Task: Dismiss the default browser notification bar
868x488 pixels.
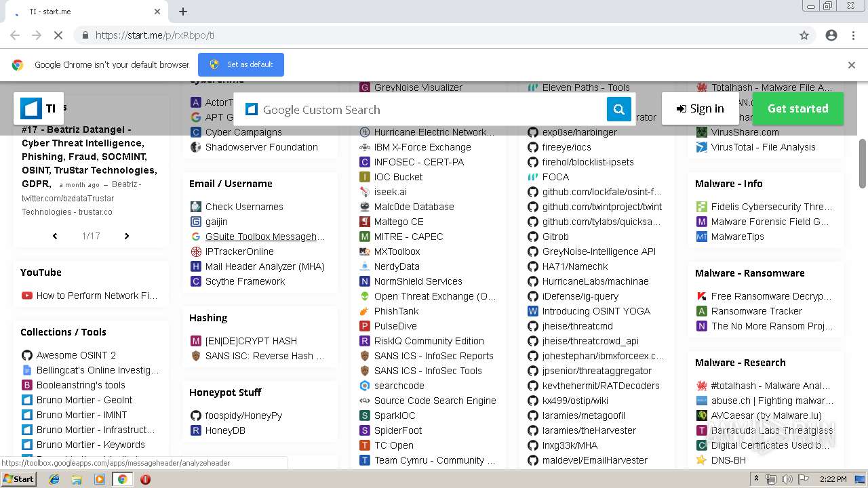Action: pyautogui.click(x=851, y=65)
